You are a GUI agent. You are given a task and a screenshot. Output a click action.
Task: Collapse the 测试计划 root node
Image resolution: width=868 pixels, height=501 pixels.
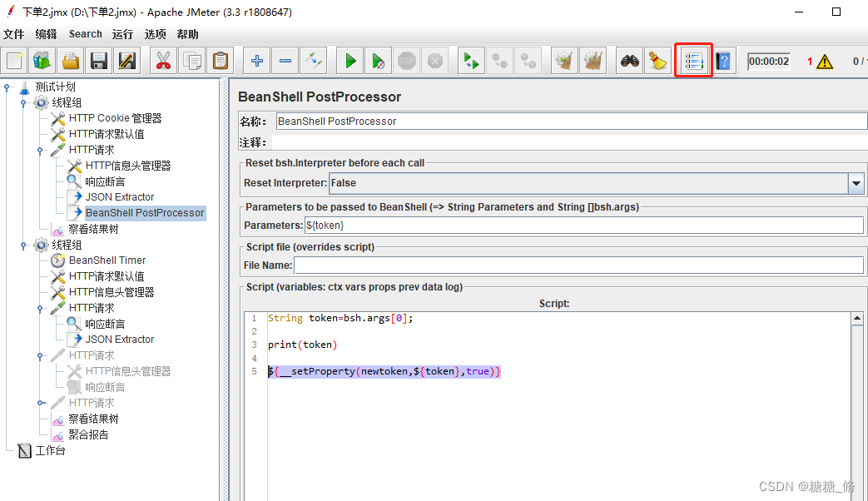[7, 87]
